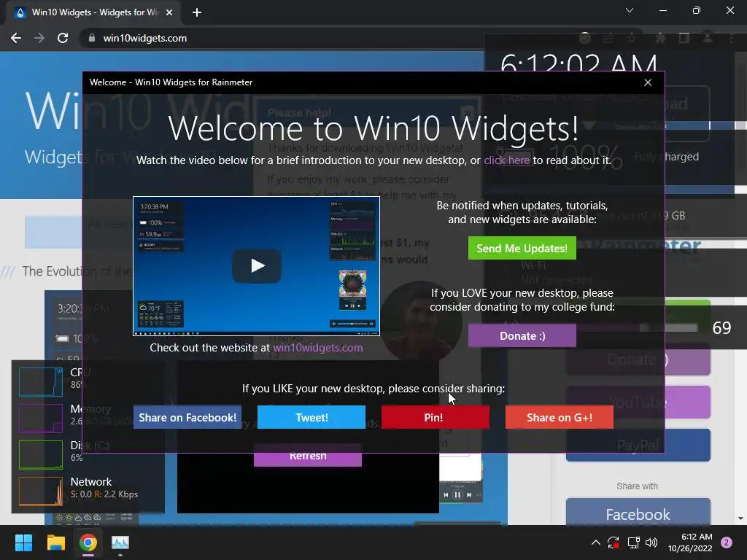Click the forward navigation arrow in Chrome
This screenshot has width=747, height=560.
point(39,38)
